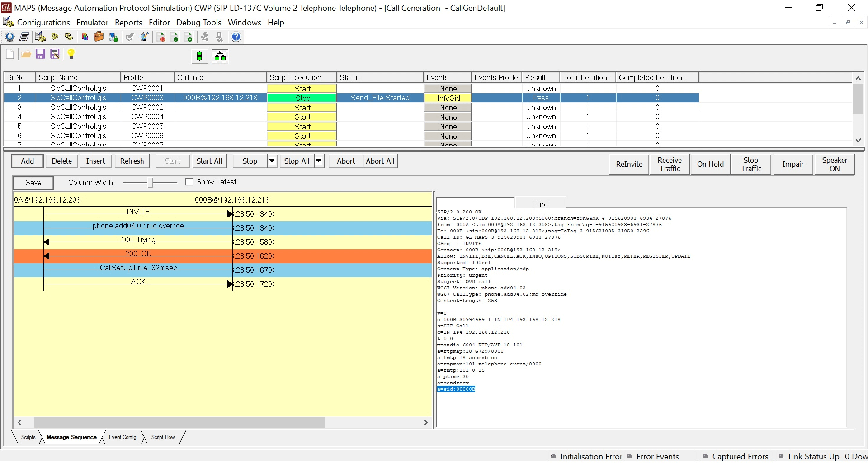Click the Delete button

tap(62, 161)
